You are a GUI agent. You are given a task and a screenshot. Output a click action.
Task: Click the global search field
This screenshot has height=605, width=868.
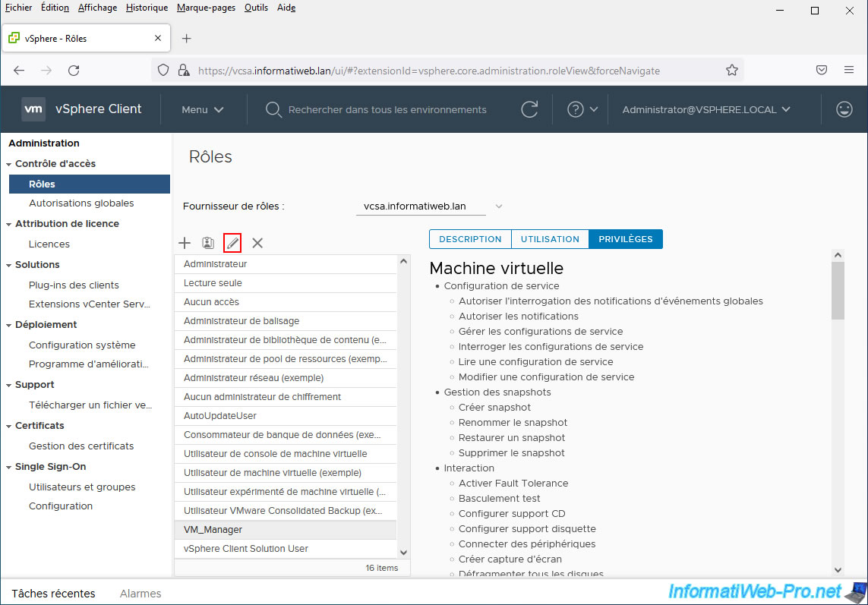(x=387, y=109)
